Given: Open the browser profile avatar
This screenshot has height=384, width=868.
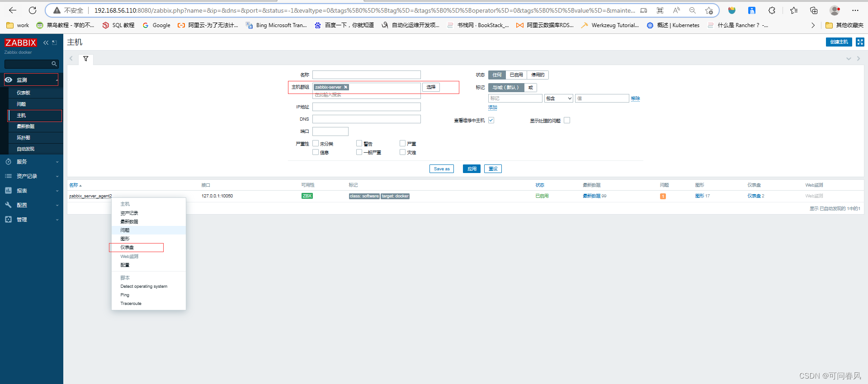Looking at the screenshot, I should coord(835,10).
